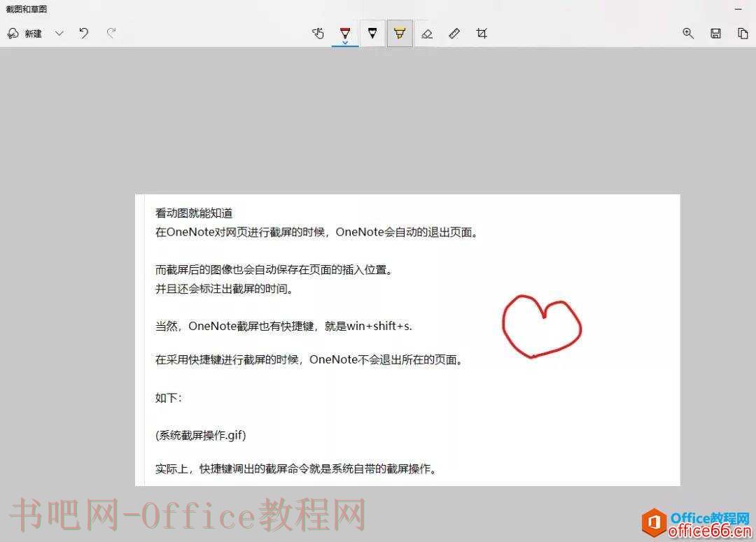The width and height of the screenshot is (756, 542).
Task: Click the line starting 在采用快捷键进行截屏
Action: (x=309, y=360)
